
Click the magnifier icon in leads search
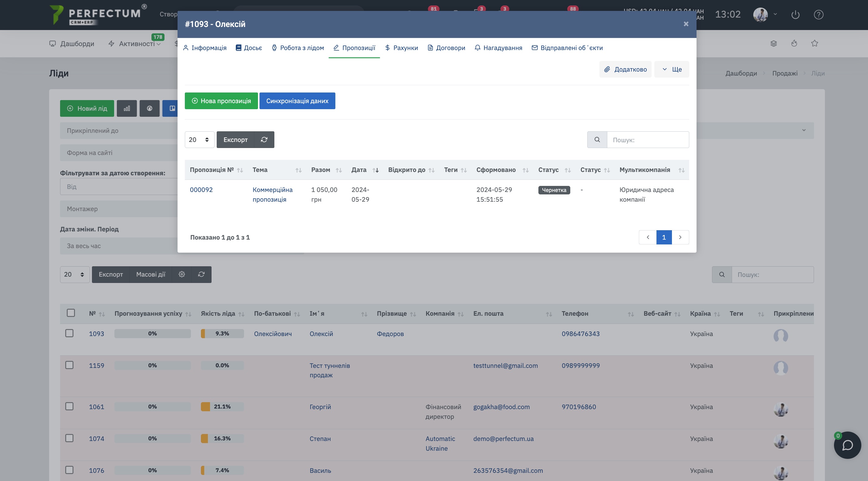722,274
